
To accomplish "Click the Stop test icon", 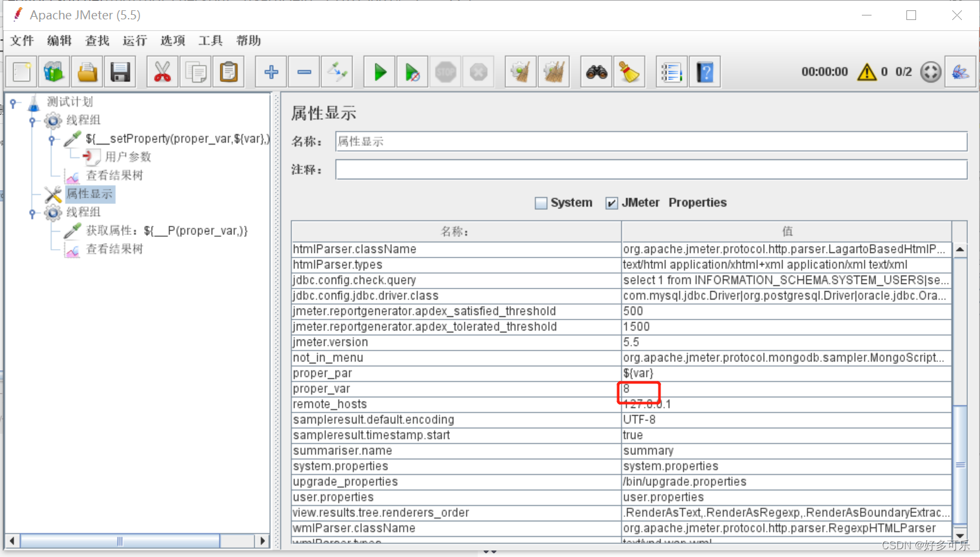I will click(445, 72).
